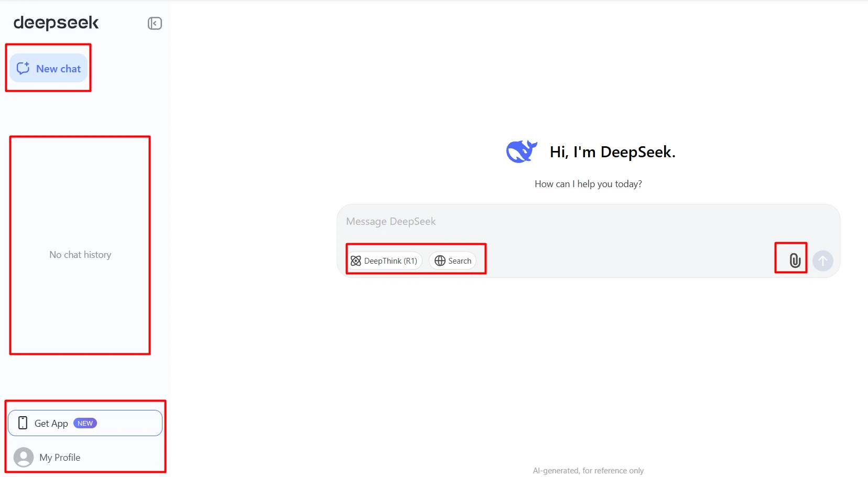Collapse the sidebar with the panel icon

click(x=155, y=23)
